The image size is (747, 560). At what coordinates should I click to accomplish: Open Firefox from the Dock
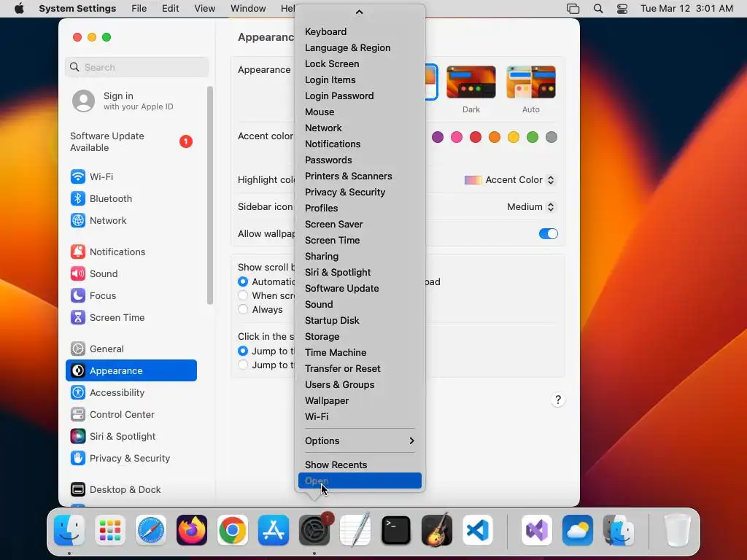192,530
